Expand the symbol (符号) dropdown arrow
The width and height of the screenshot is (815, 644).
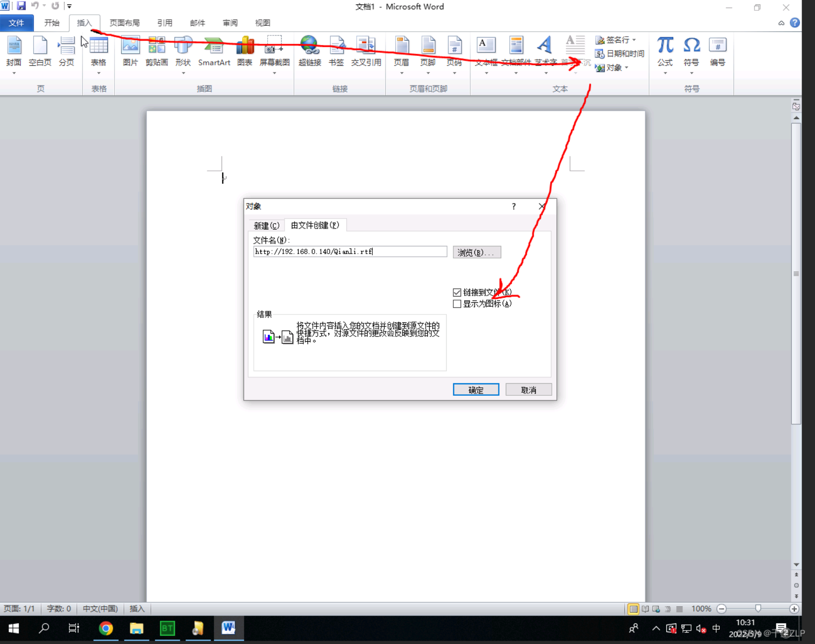691,73
